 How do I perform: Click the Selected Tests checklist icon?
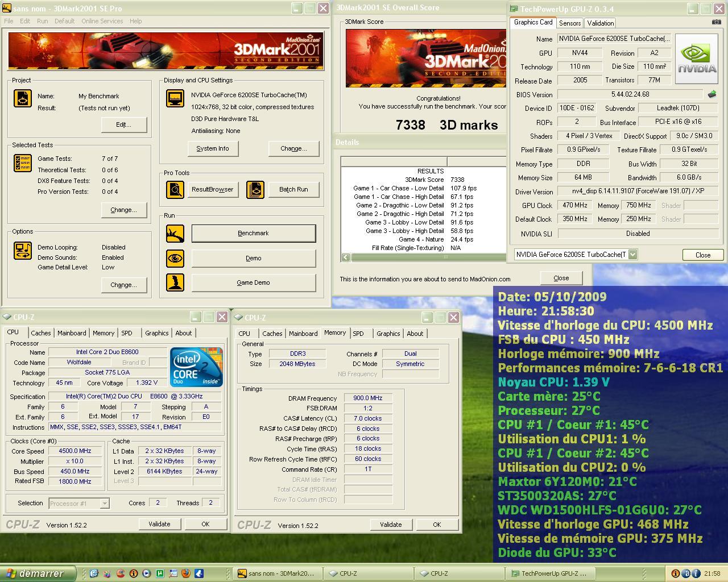23,163
